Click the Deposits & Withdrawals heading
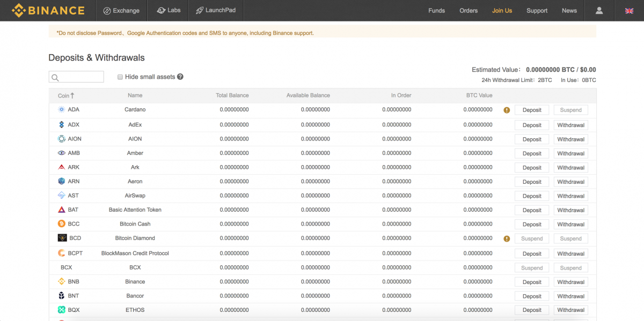The width and height of the screenshot is (644, 321). tap(97, 58)
